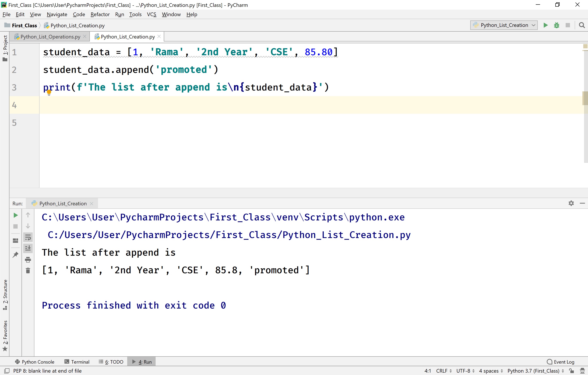Click the Stop process icon
Screen dimensions: 588x375
click(x=15, y=226)
